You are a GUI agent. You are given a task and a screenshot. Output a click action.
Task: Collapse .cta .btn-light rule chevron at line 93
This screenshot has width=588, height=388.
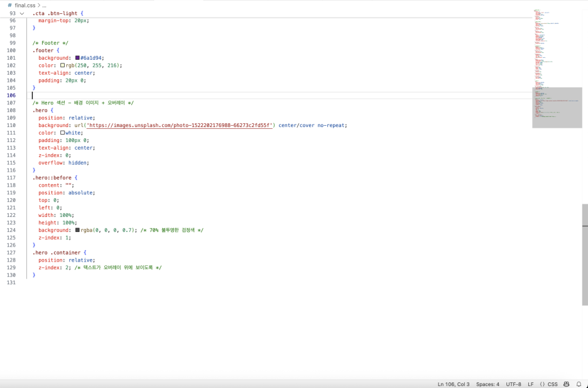(22, 13)
